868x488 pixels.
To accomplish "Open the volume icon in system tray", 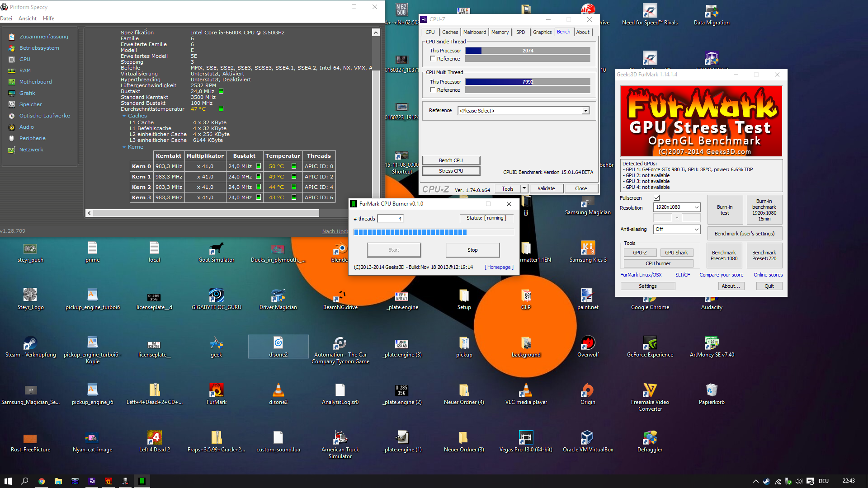I will click(798, 481).
